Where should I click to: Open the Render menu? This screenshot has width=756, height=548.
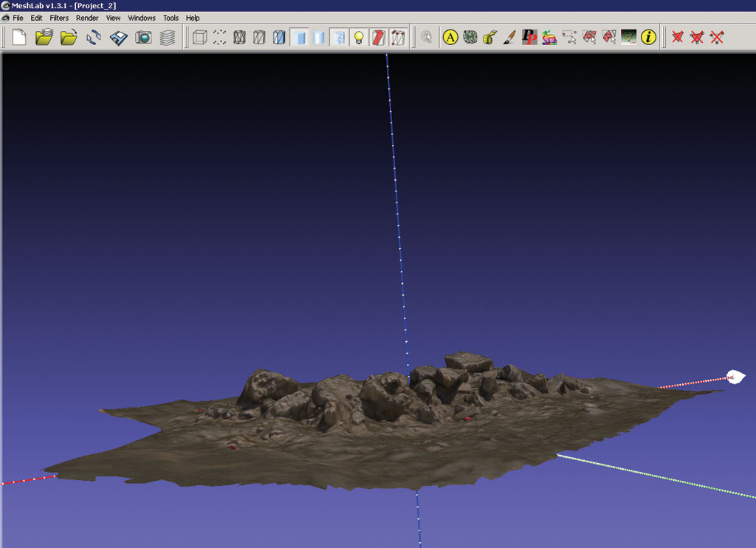[87, 18]
